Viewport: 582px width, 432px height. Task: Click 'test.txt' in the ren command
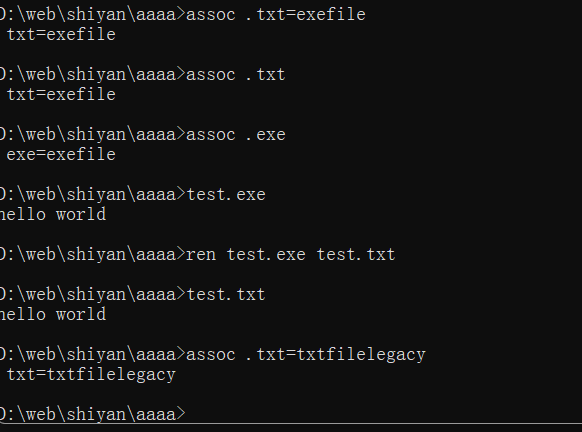pos(356,255)
